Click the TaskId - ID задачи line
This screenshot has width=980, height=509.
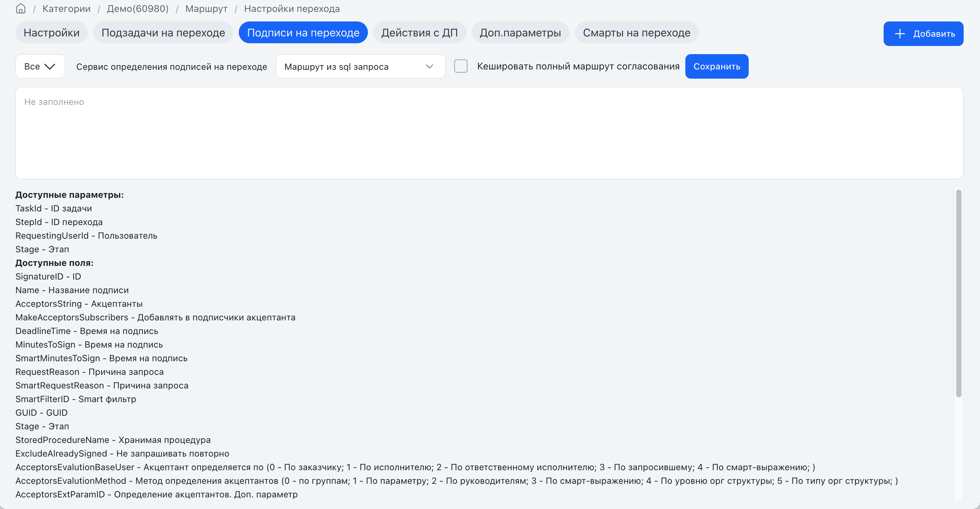[53, 208]
